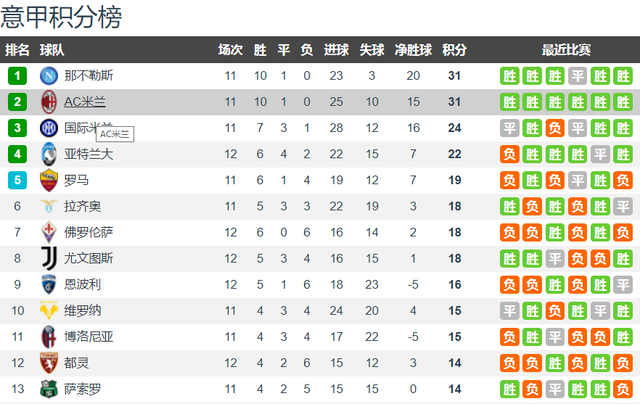Click the Sassuolo team badge
The height and width of the screenshot is (404, 640).
pos(49,389)
